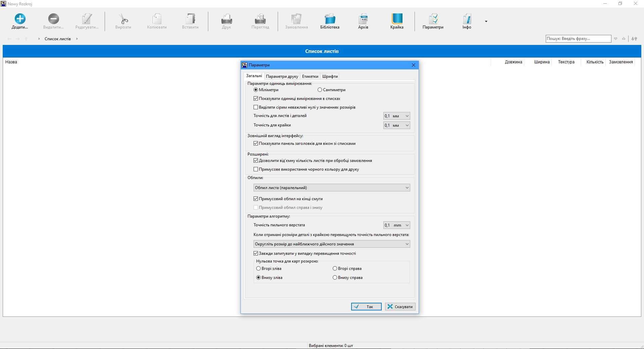The height and width of the screenshot is (349, 644).
Task: Open Точність для крайки dropdown
Action: coord(396,125)
